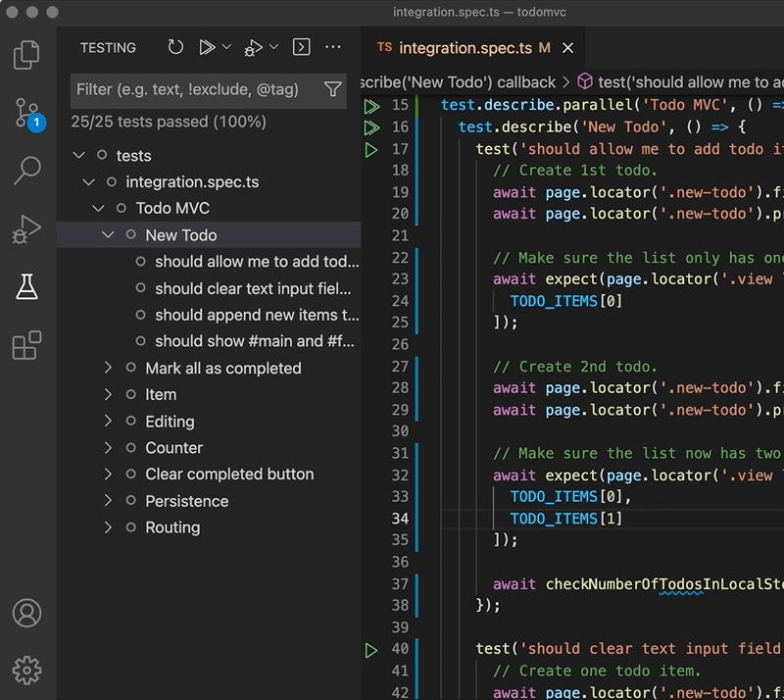Click the TESTING panel title
The width and height of the screenshot is (784, 700).
tap(108, 48)
